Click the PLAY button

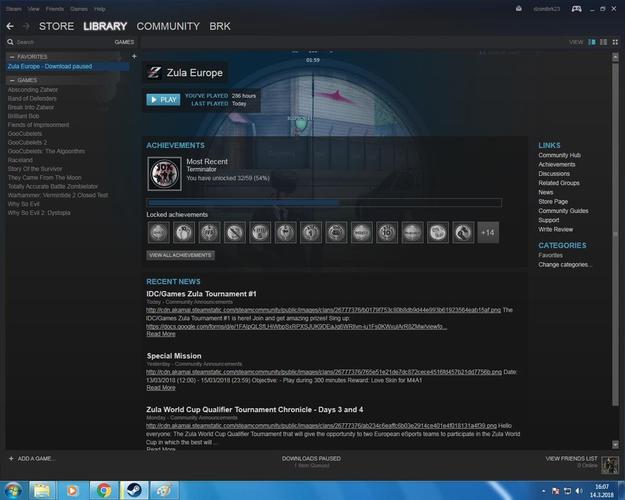click(163, 100)
